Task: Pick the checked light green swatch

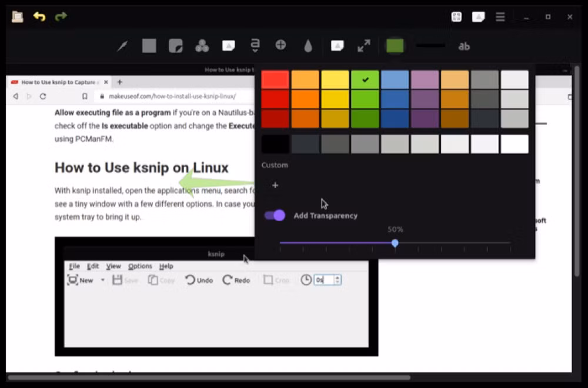Action: tap(365, 79)
